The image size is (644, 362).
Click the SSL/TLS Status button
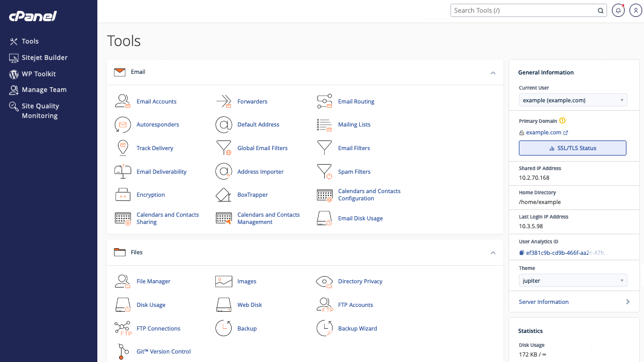[x=572, y=148]
